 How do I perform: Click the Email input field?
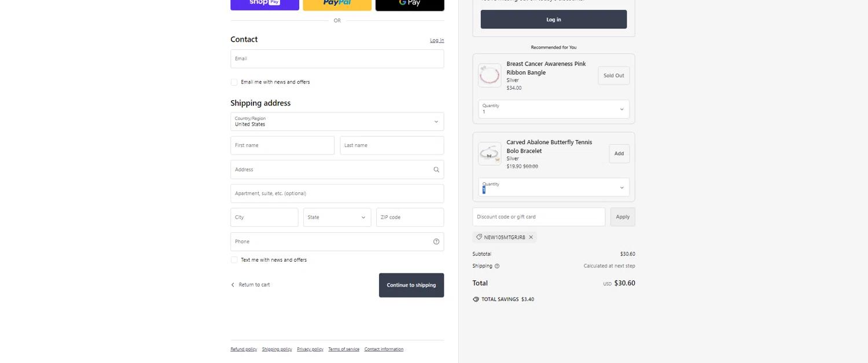click(337, 58)
